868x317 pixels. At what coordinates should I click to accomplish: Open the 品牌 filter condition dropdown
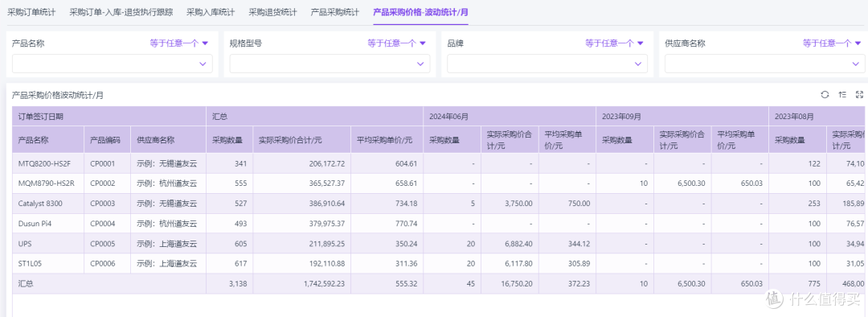click(615, 43)
